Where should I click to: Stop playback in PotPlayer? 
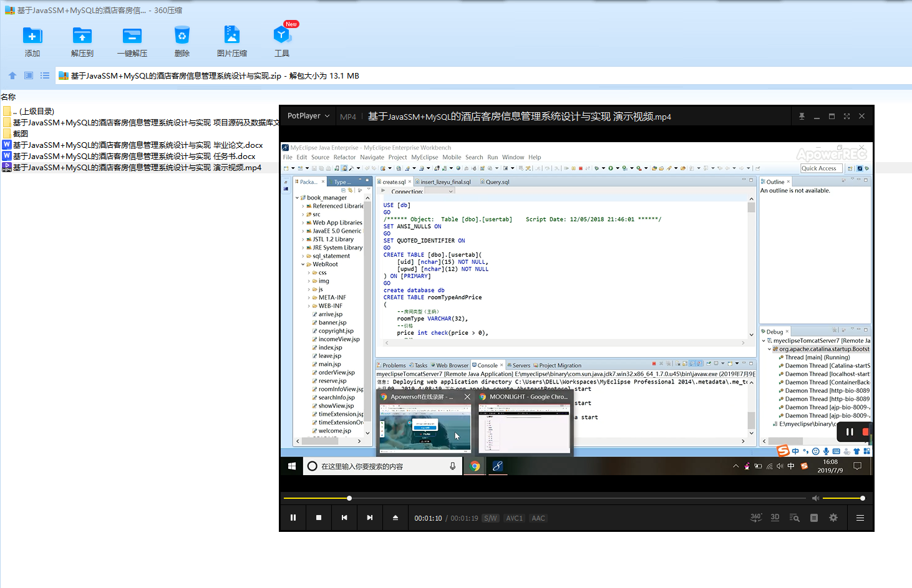click(319, 518)
